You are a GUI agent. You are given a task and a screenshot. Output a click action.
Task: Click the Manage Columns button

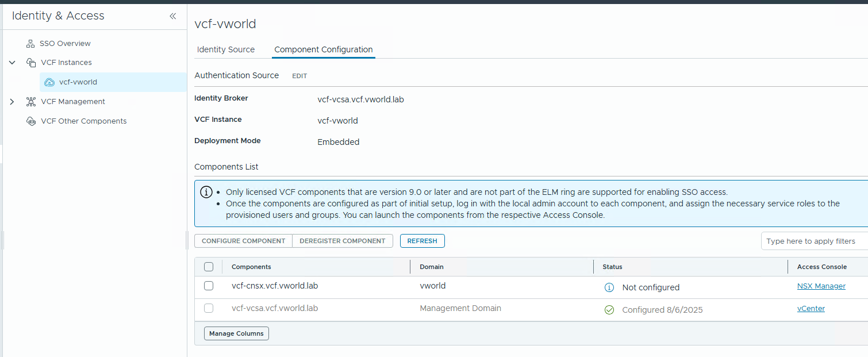236,333
